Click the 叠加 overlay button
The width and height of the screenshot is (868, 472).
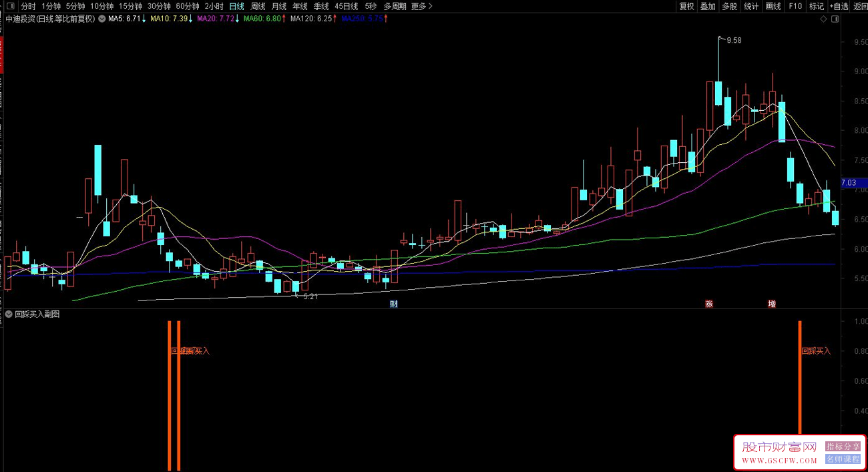[x=708, y=6]
